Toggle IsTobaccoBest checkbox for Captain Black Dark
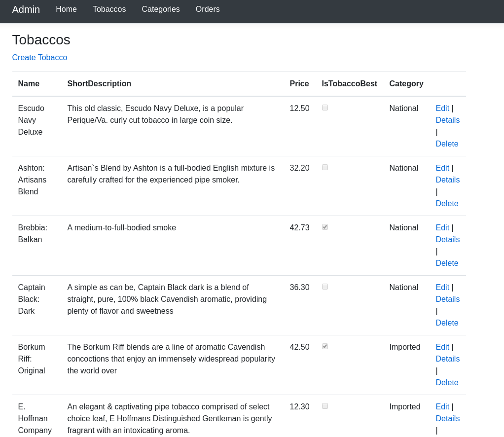504x437 pixels. click(x=325, y=287)
